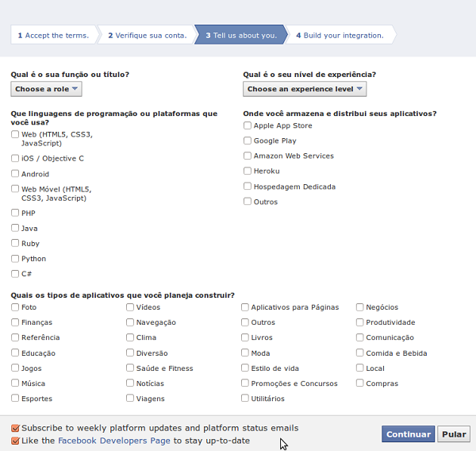Uncheck weekly platform updates subscription
476x451 pixels.
[15, 428]
